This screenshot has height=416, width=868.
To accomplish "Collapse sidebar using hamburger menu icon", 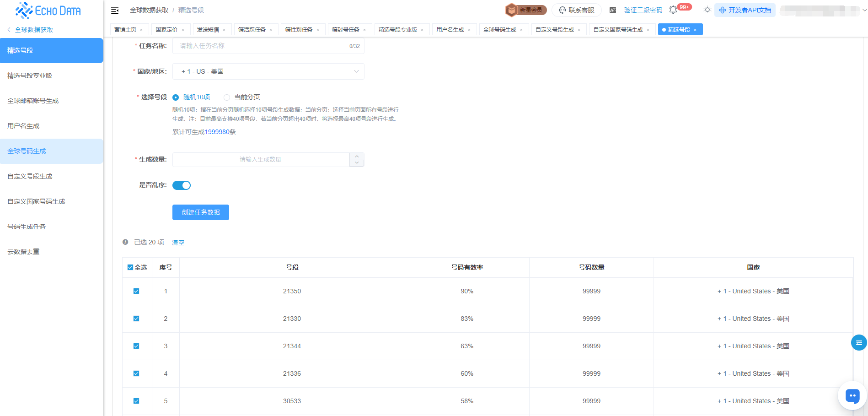I will (x=115, y=10).
